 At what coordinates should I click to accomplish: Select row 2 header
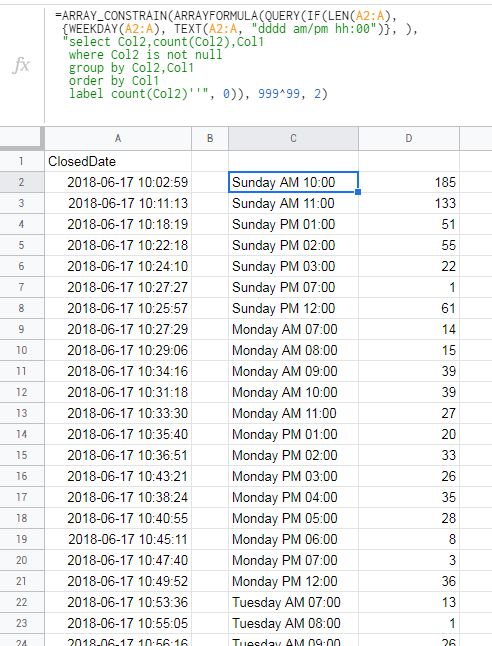[x=21, y=182]
